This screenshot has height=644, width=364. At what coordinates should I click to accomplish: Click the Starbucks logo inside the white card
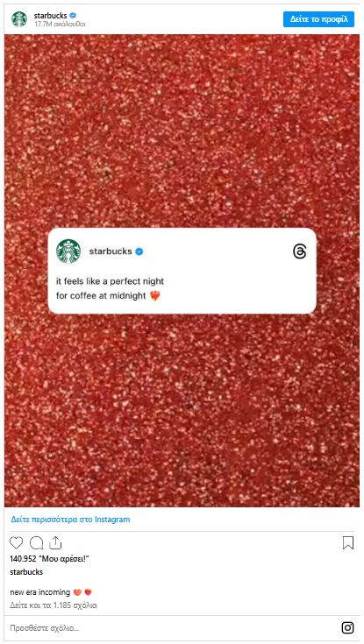[68, 251]
